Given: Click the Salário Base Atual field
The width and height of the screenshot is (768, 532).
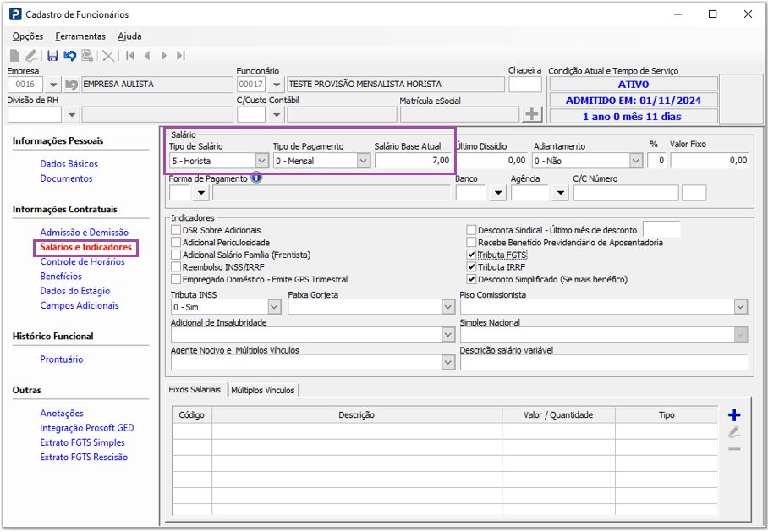Looking at the screenshot, I should tap(413, 161).
